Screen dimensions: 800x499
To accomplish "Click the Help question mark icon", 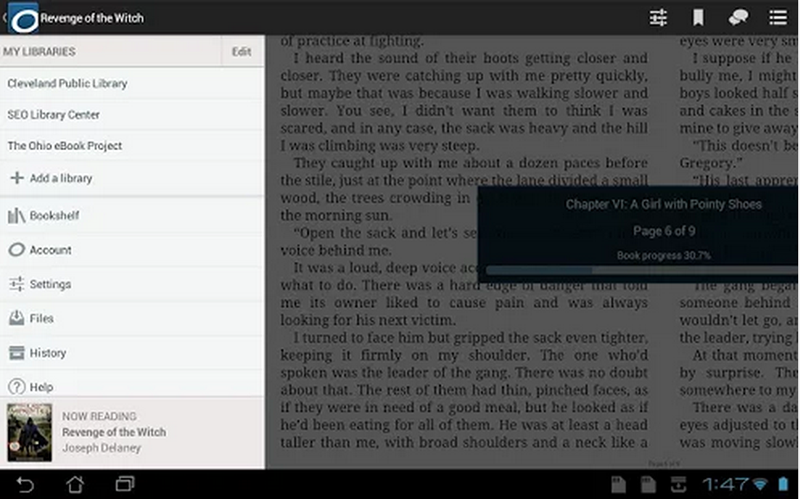I will click(x=16, y=387).
